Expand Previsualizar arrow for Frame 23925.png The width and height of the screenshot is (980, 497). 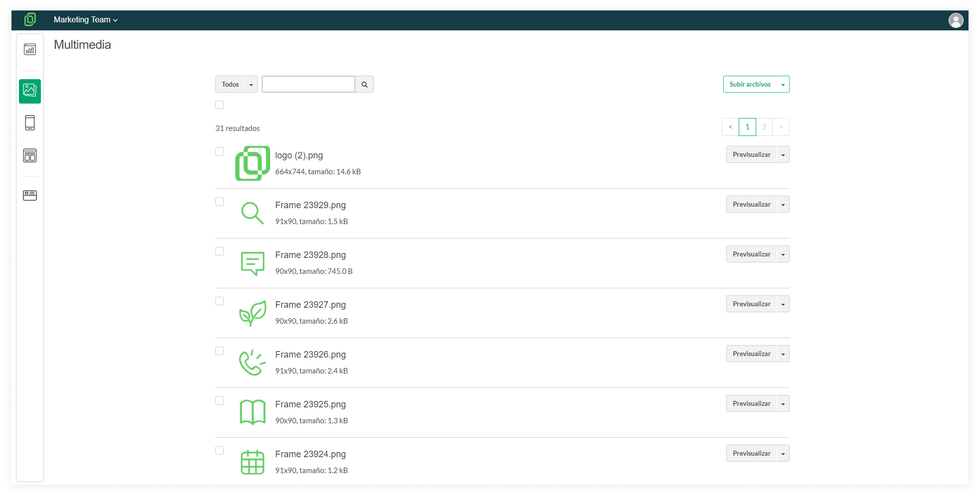[783, 403]
